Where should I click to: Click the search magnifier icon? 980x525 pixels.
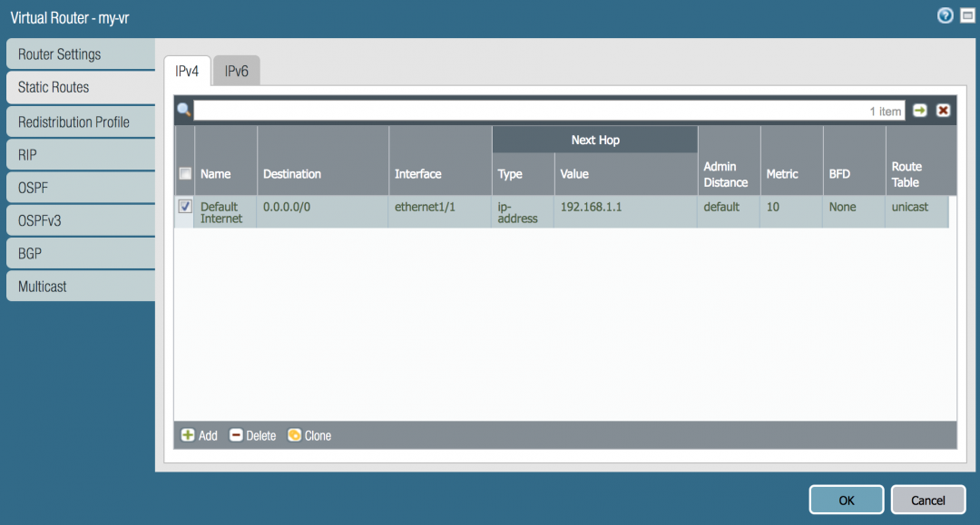pyautogui.click(x=183, y=111)
